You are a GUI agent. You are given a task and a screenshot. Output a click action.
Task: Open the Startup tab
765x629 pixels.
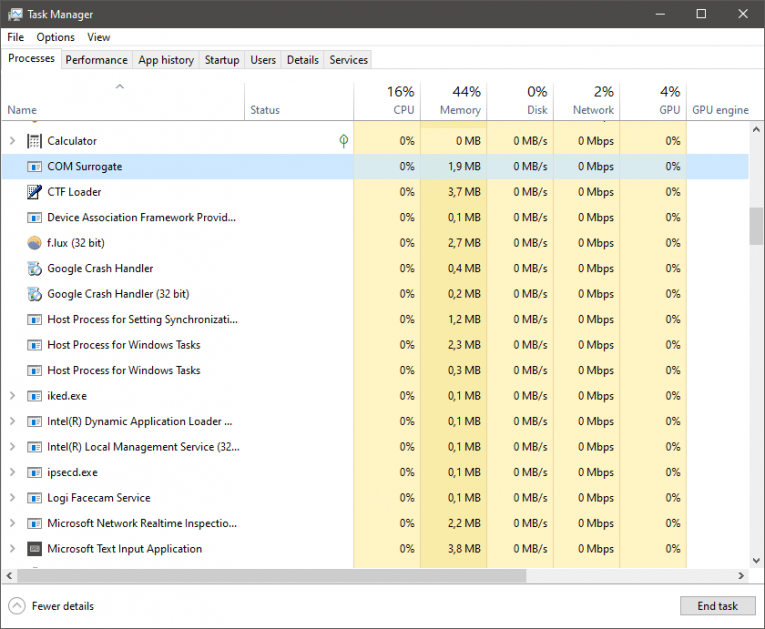click(x=222, y=60)
